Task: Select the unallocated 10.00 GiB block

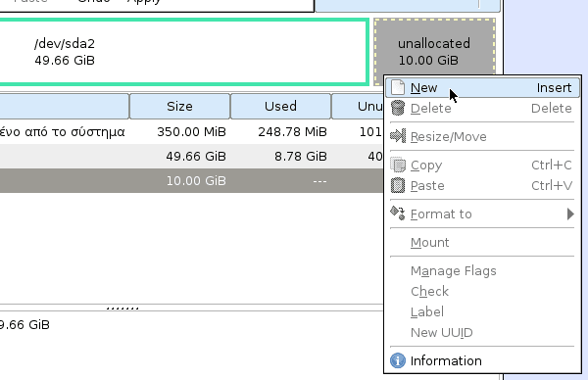Action: click(x=434, y=52)
